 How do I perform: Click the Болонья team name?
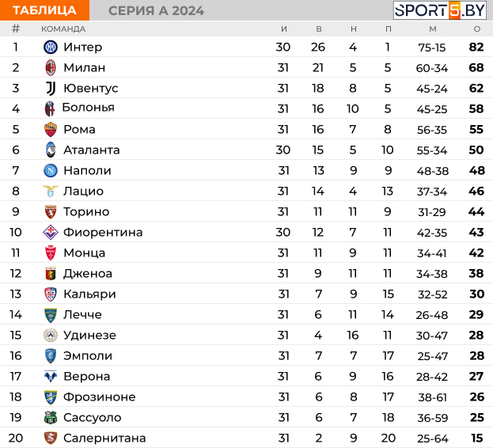click(x=89, y=108)
